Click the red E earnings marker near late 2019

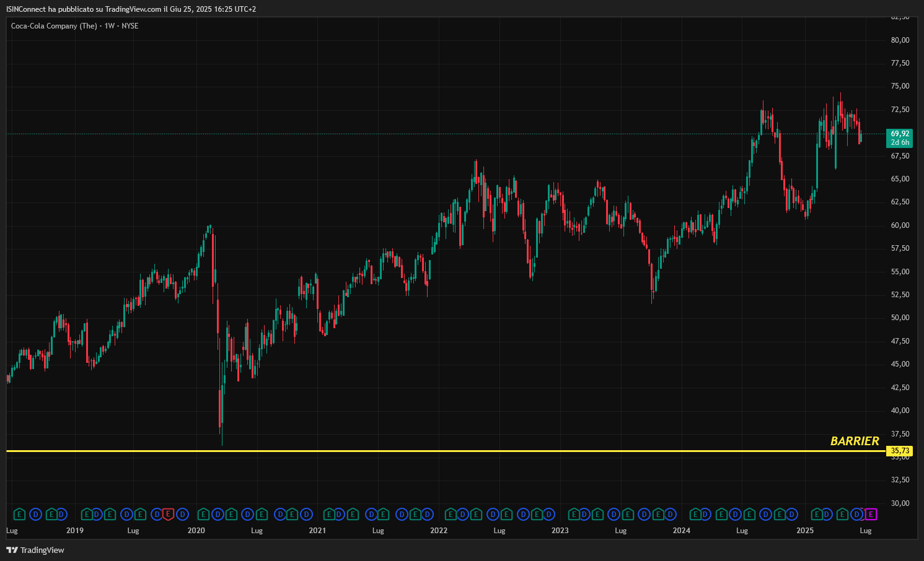pos(168,514)
